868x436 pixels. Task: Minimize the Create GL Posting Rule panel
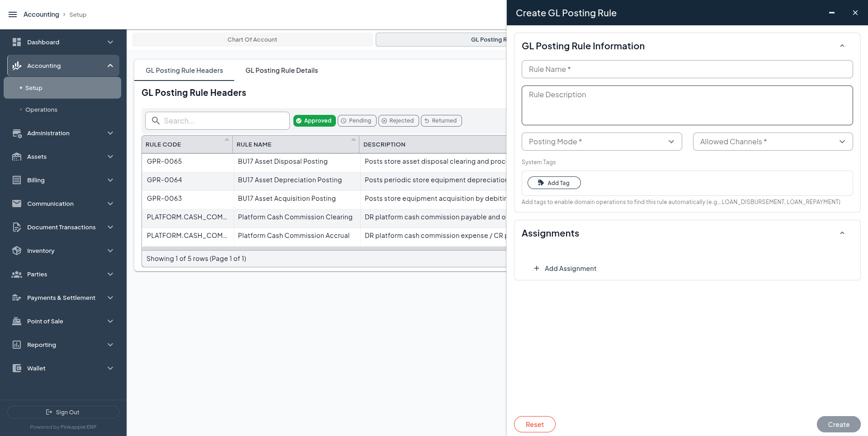coord(831,13)
